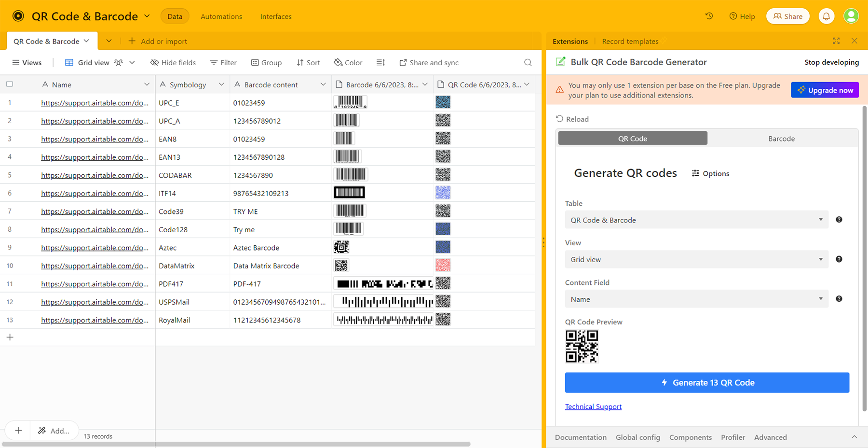Switch to Interfaces tab
This screenshot has height=448, width=868.
click(x=276, y=16)
